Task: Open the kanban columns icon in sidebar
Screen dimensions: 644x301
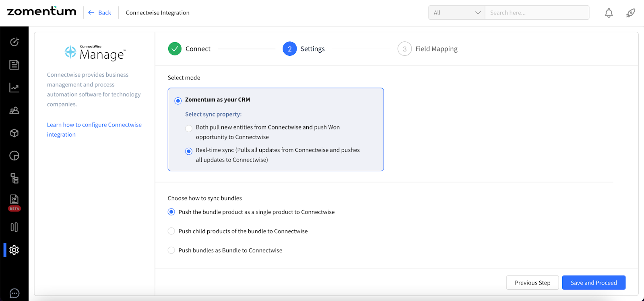Action: point(14,227)
